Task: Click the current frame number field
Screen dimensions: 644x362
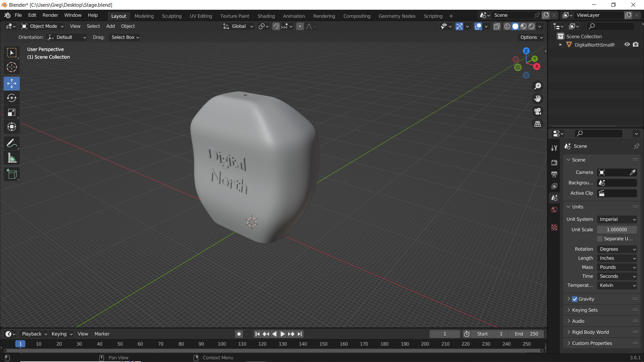Action: pos(445,334)
